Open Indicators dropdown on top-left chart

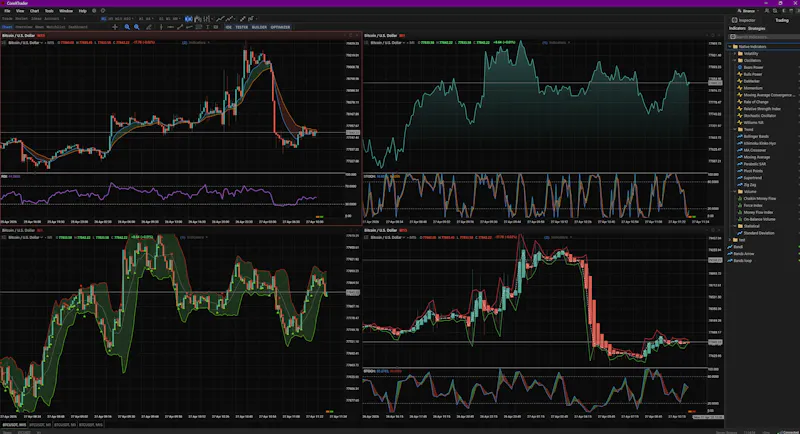197,43
